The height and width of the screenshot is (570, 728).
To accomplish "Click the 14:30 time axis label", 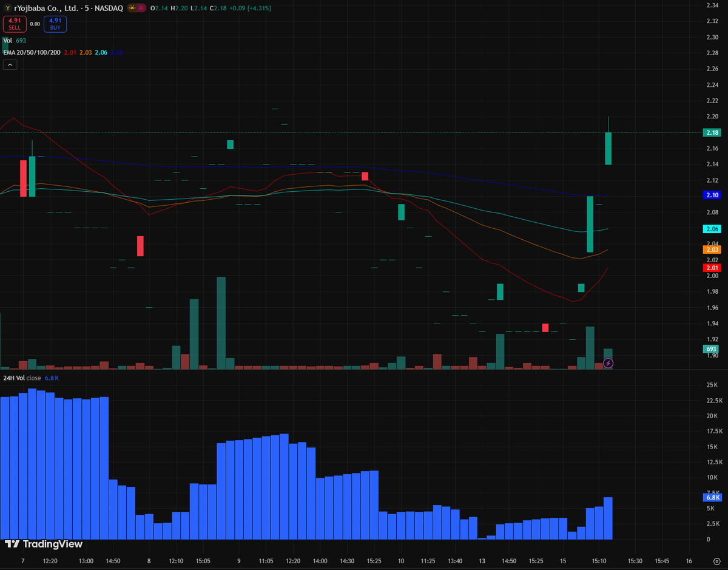I will coord(346,561).
